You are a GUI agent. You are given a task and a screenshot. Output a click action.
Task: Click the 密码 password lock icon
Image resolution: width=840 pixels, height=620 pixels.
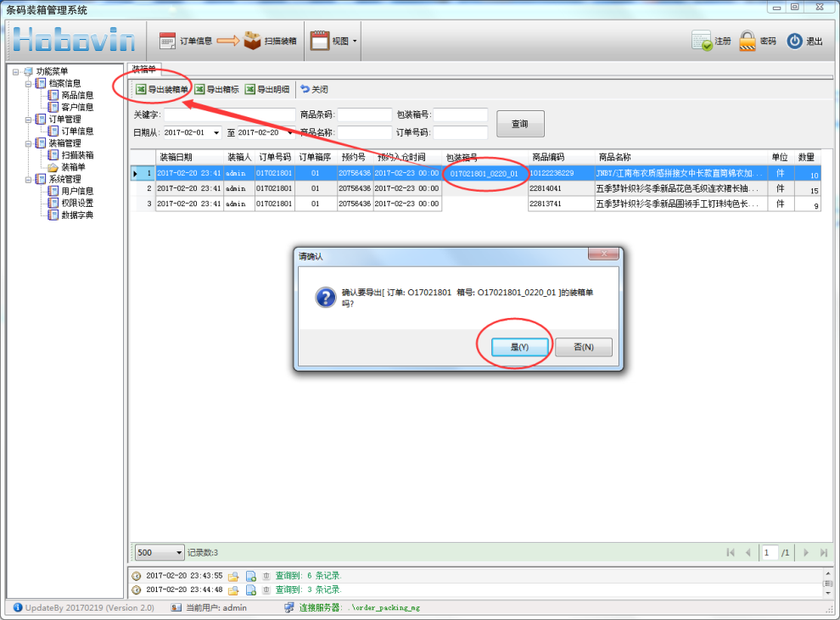[x=748, y=41]
